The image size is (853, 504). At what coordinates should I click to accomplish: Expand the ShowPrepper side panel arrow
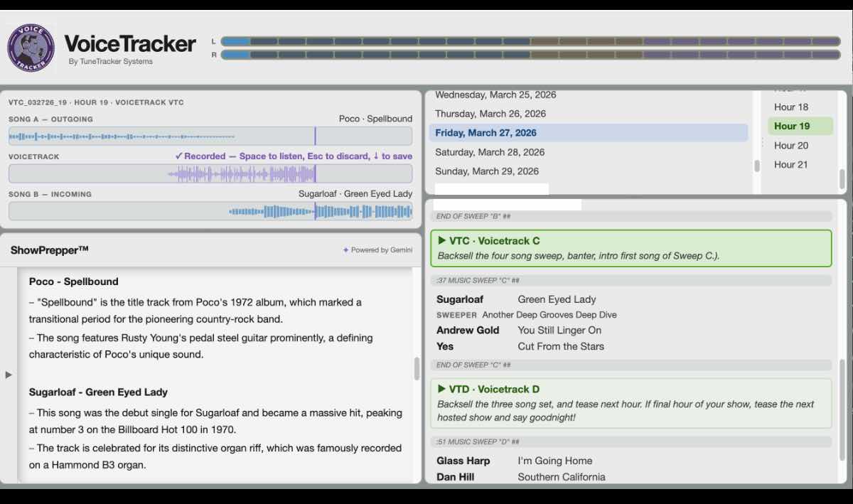tap(7, 375)
